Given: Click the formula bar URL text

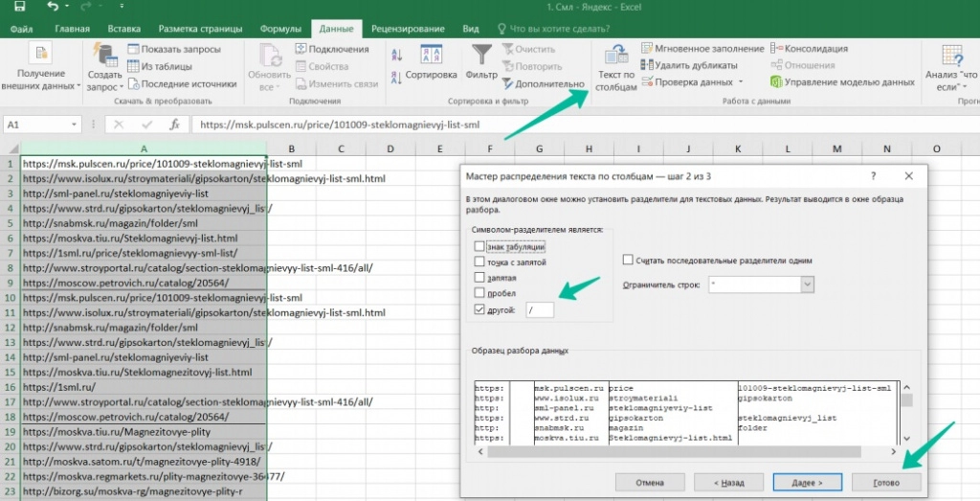Looking at the screenshot, I should pyautogui.click(x=340, y=125).
